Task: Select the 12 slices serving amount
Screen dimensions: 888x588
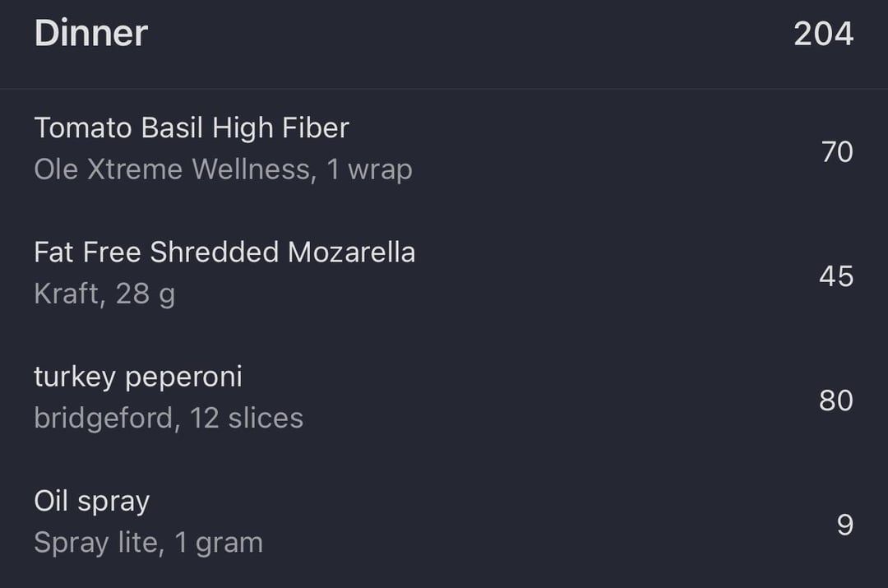Action: point(247,418)
